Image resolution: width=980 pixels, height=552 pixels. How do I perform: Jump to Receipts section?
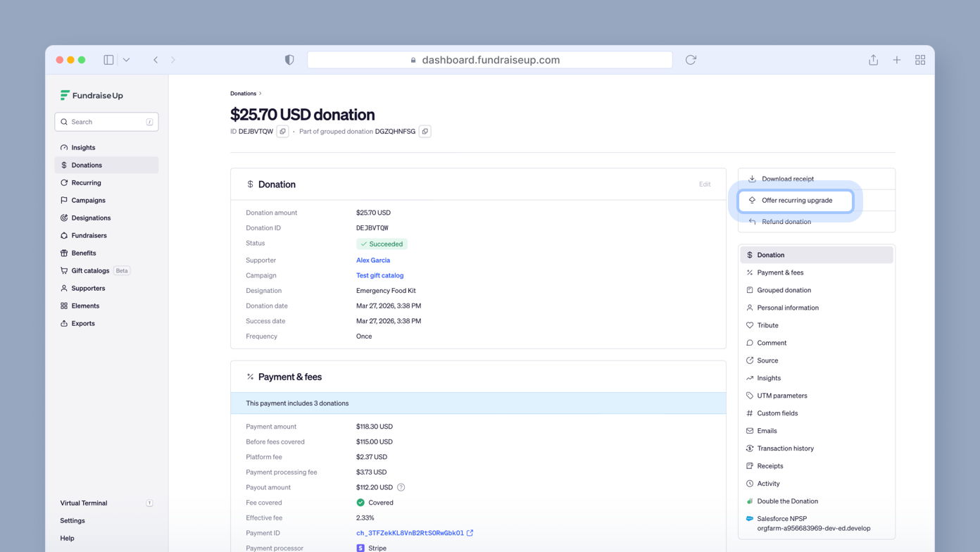[817, 466]
